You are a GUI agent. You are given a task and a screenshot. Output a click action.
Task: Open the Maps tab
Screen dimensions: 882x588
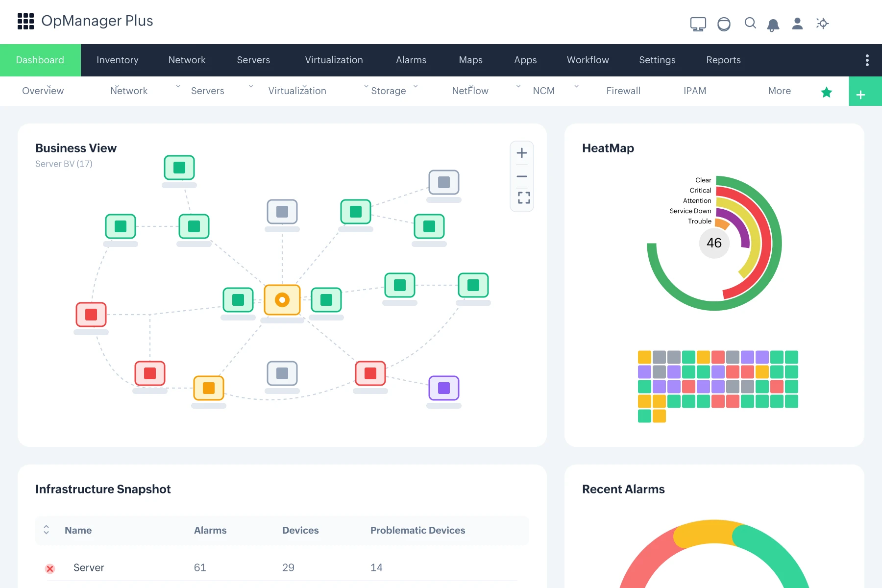471,60
